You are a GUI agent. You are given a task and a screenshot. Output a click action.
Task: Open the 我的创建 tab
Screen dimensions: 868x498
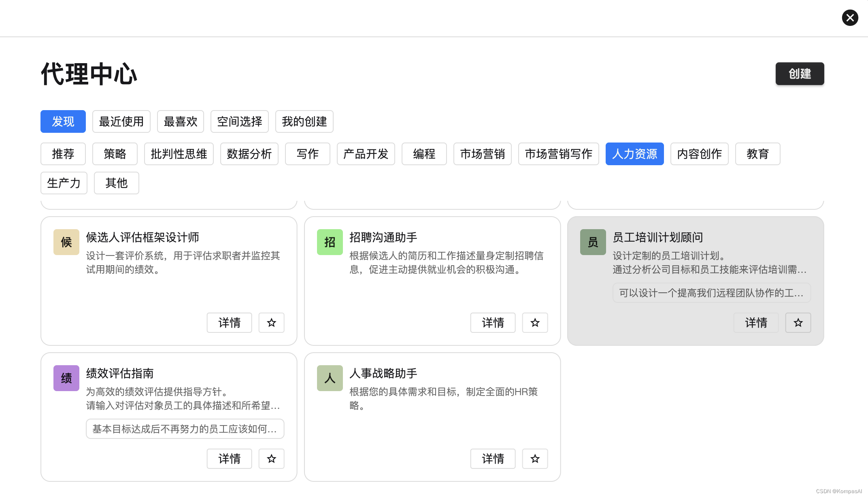[x=304, y=121]
